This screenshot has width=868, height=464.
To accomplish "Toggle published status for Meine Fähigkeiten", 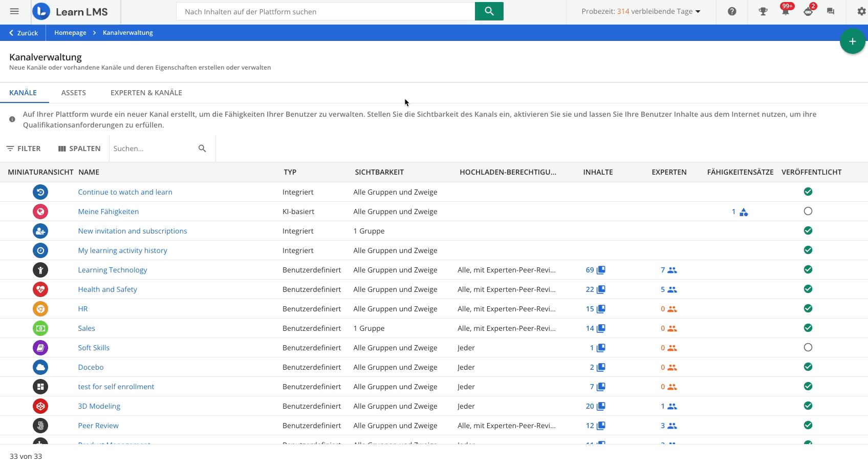I will click(808, 211).
